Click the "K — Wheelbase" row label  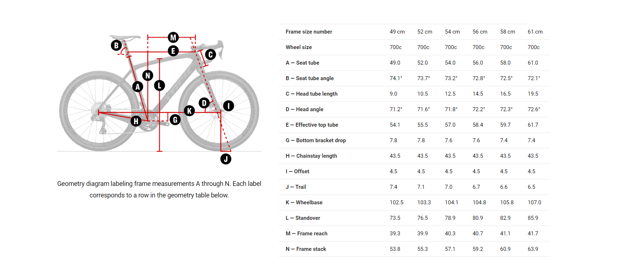click(304, 202)
